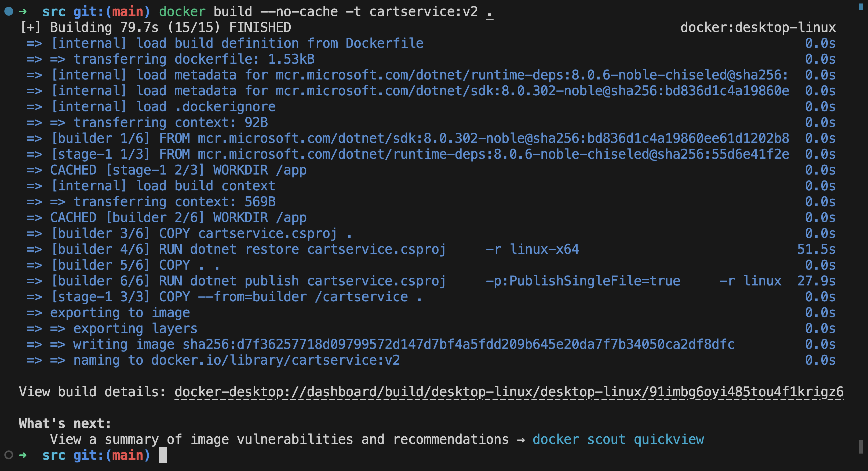This screenshot has width=868, height=471.
Task: Click the green arrow prompt symbol
Action: pos(22,11)
